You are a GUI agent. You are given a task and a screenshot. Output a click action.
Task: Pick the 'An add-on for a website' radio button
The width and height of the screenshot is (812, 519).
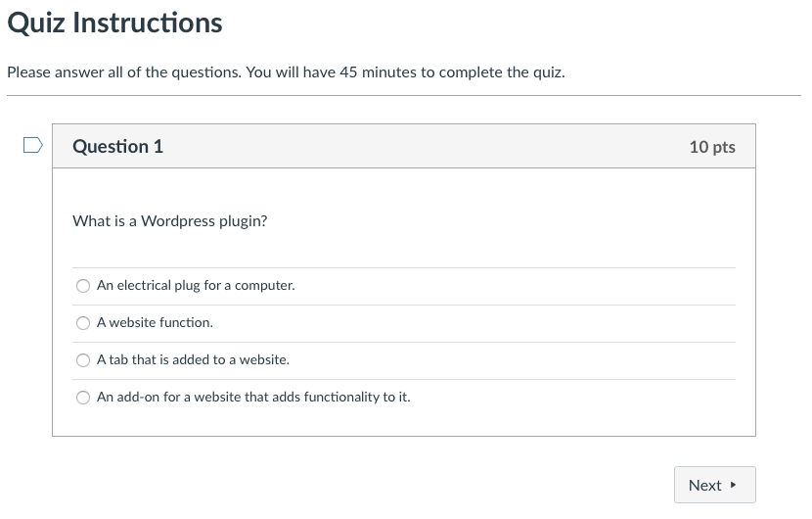pyautogui.click(x=83, y=398)
